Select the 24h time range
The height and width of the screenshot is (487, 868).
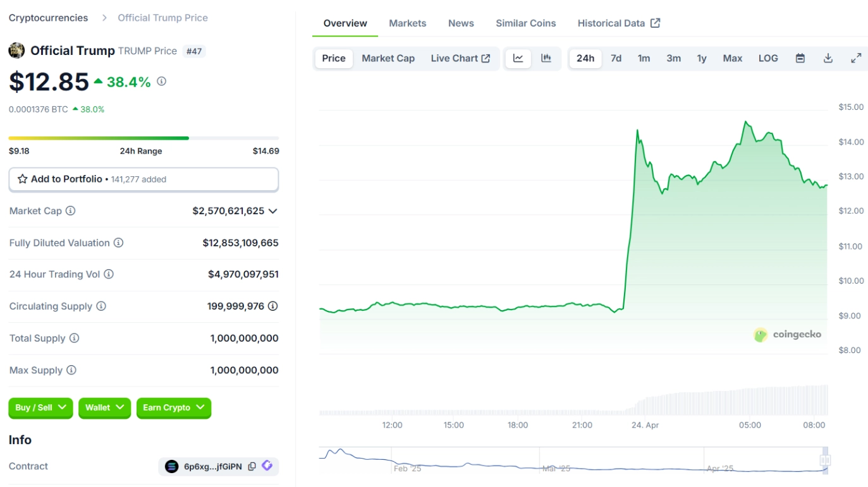click(585, 58)
